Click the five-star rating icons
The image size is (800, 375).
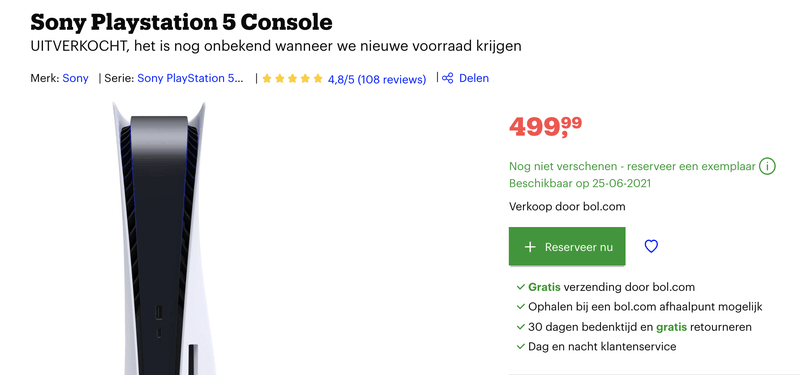pyautogui.click(x=292, y=79)
